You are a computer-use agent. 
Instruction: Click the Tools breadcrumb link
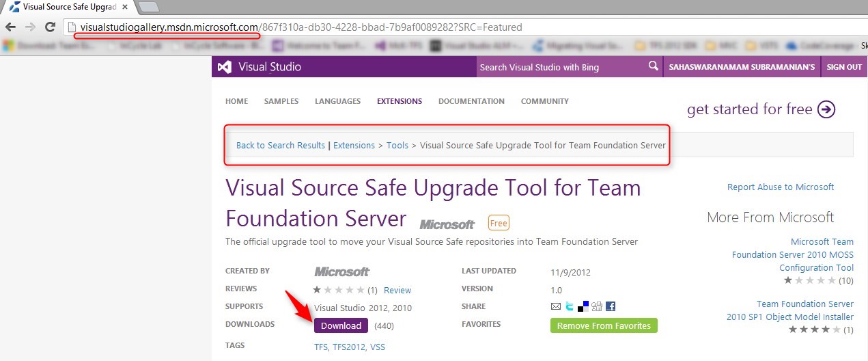(x=397, y=145)
